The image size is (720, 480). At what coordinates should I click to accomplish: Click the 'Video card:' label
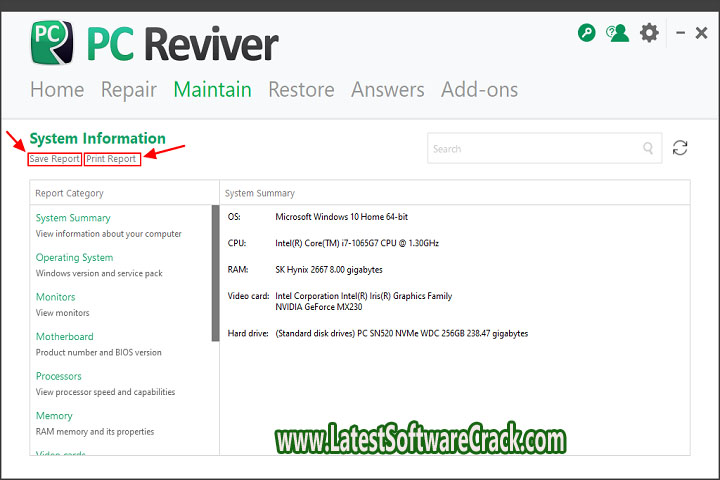click(x=248, y=296)
